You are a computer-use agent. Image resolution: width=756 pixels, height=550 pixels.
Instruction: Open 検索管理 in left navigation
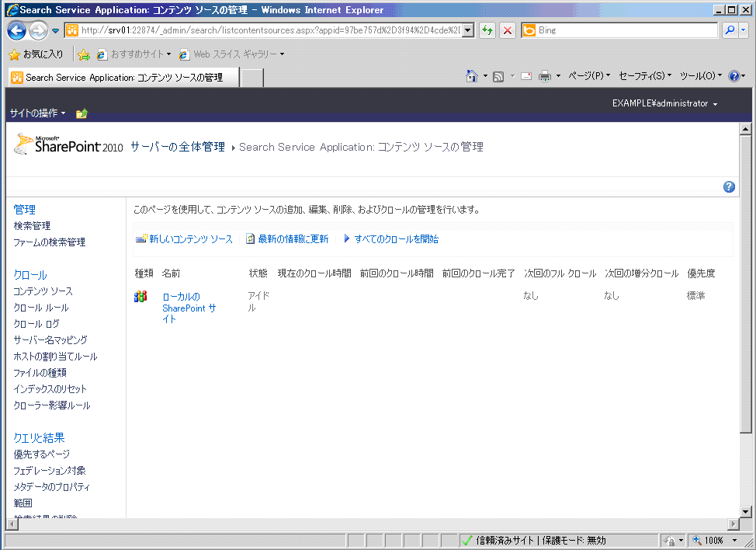coord(32,226)
